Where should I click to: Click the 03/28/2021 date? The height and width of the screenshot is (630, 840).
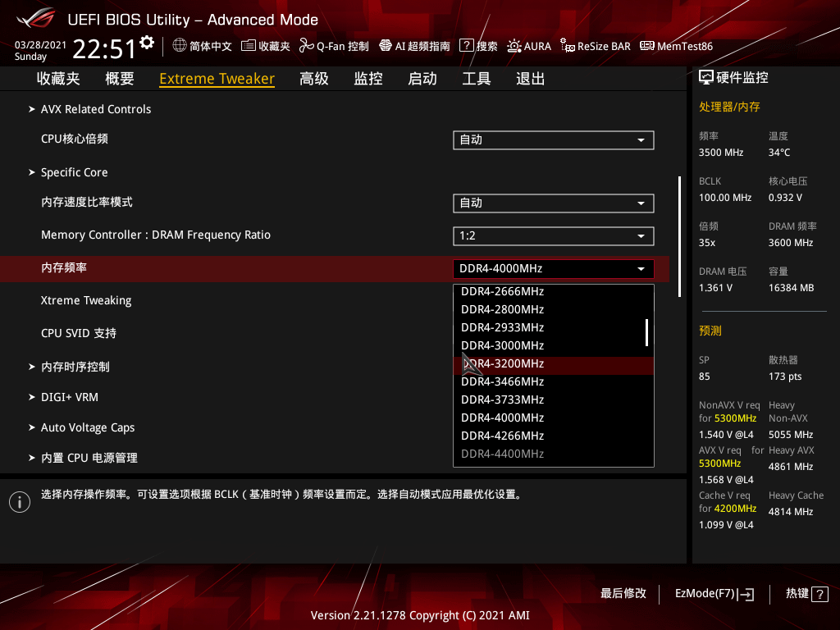40,45
